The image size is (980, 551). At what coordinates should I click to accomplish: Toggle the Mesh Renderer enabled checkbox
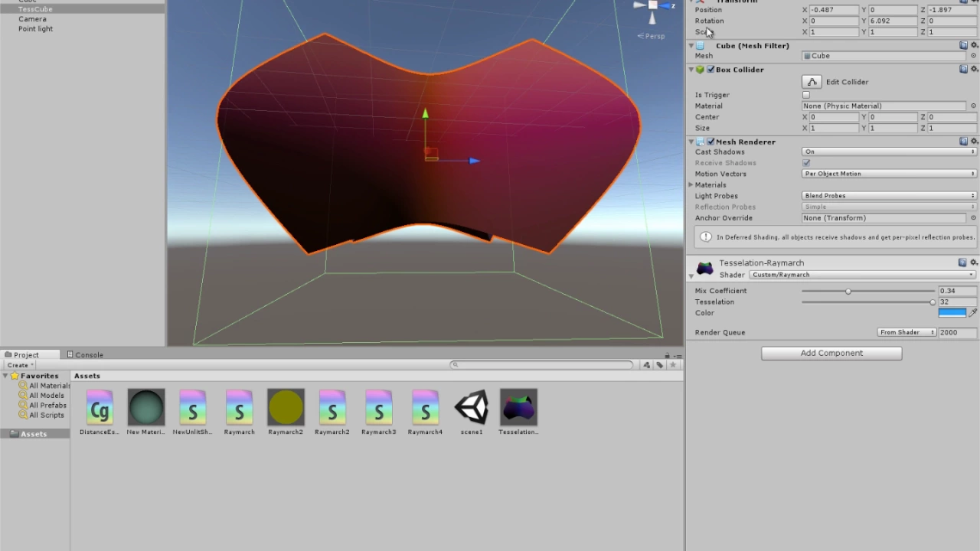pos(710,142)
